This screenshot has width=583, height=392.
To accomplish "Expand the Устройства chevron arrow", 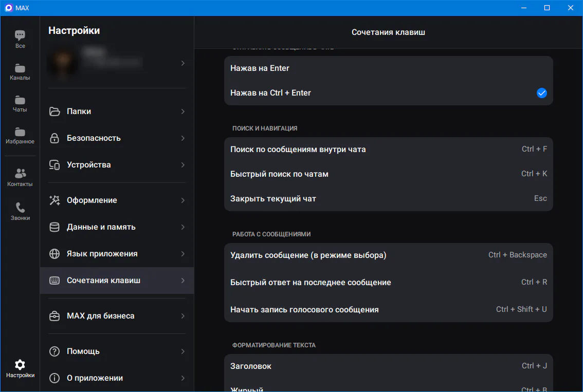I will [183, 165].
